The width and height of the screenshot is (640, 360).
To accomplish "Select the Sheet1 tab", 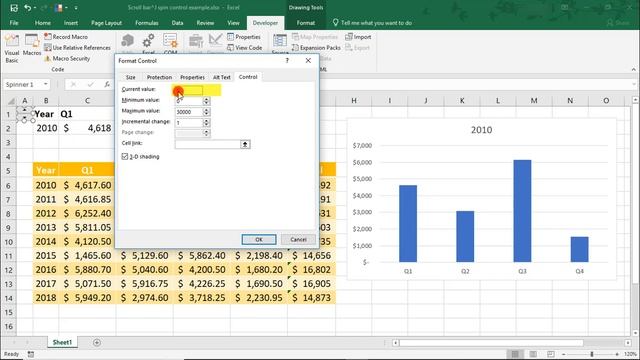I will point(62,342).
